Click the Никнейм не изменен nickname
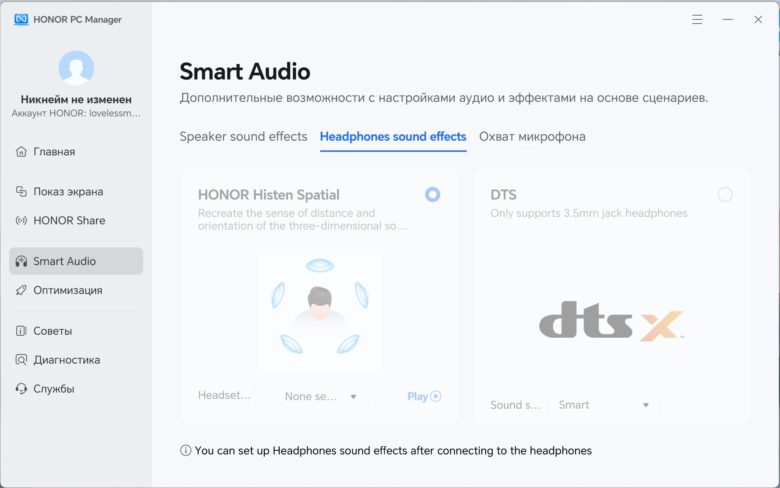The height and width of the screenshot is (488, 780). click(76, 99)
